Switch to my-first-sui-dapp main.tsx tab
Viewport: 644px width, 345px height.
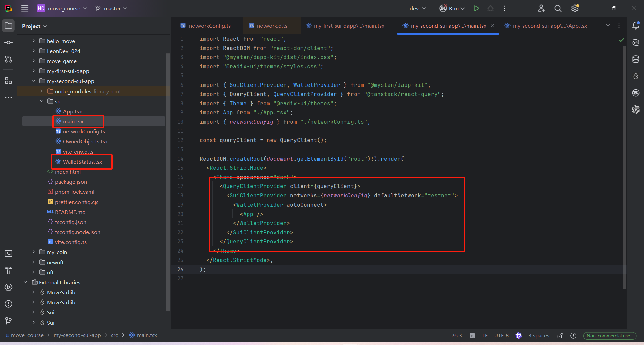point(345,26)
